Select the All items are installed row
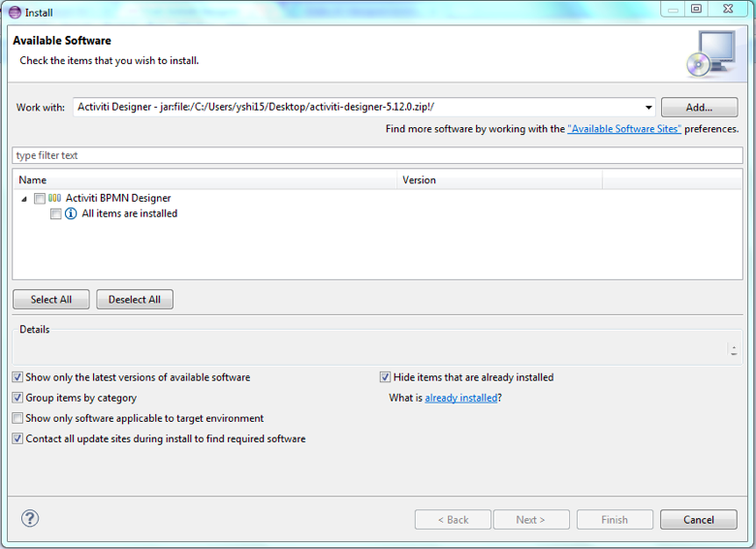 coord(129,213)
